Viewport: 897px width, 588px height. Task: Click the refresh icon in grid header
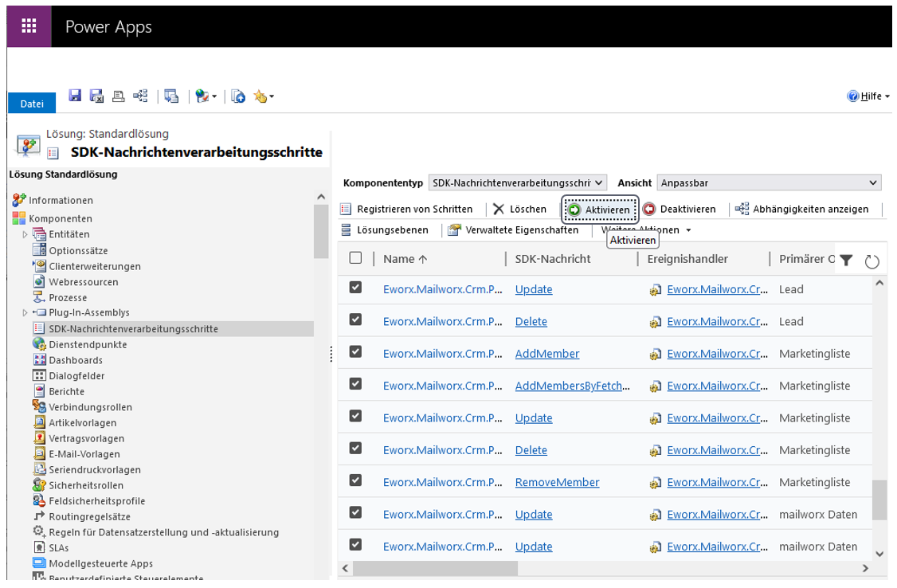(x=872, y=261)
